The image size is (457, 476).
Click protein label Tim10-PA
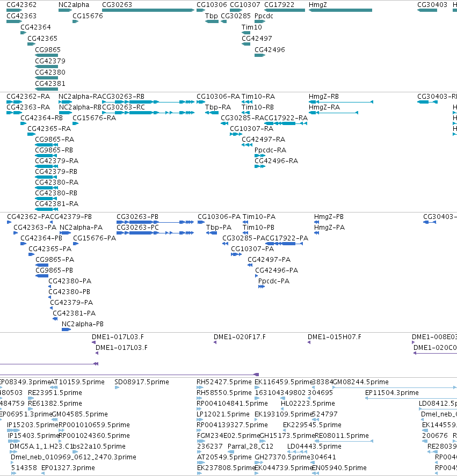[x=259, y=217]
